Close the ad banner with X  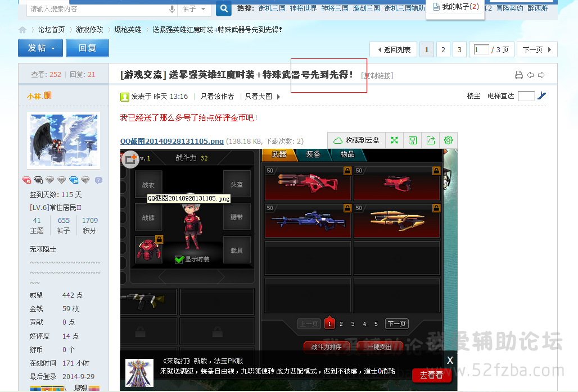click(x=450, y=361)
